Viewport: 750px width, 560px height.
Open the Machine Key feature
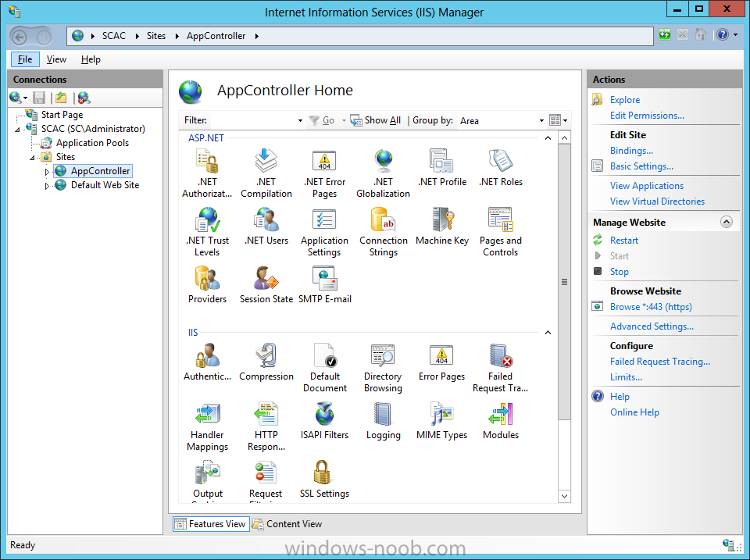[442, 226]
